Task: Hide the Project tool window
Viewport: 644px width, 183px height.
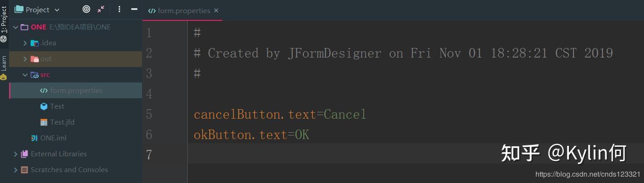Action: click(x=134, y=9)
